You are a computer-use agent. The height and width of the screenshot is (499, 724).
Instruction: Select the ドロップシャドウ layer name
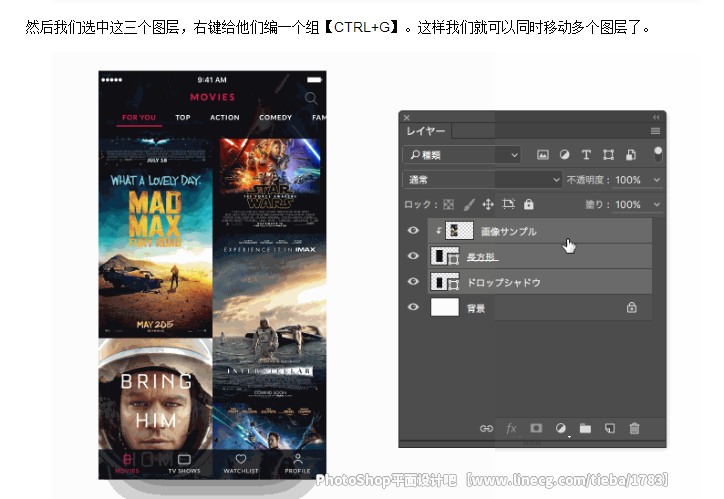point(504,283)
